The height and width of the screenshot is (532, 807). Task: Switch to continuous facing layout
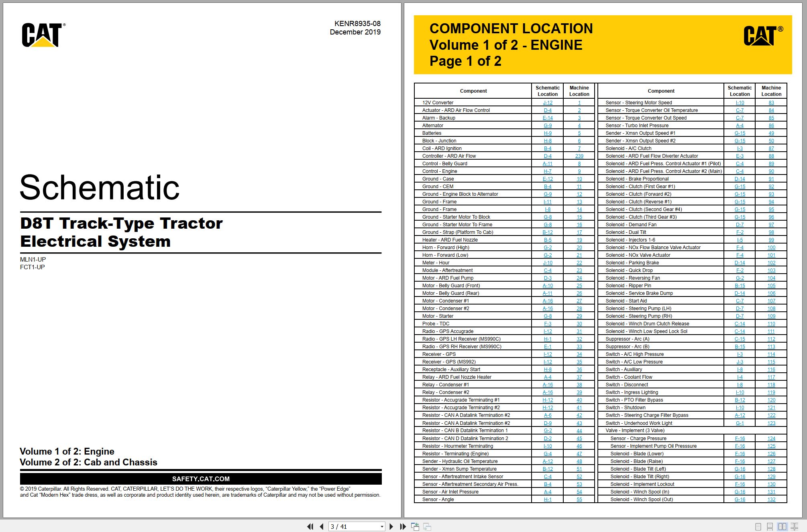(795, 526)
